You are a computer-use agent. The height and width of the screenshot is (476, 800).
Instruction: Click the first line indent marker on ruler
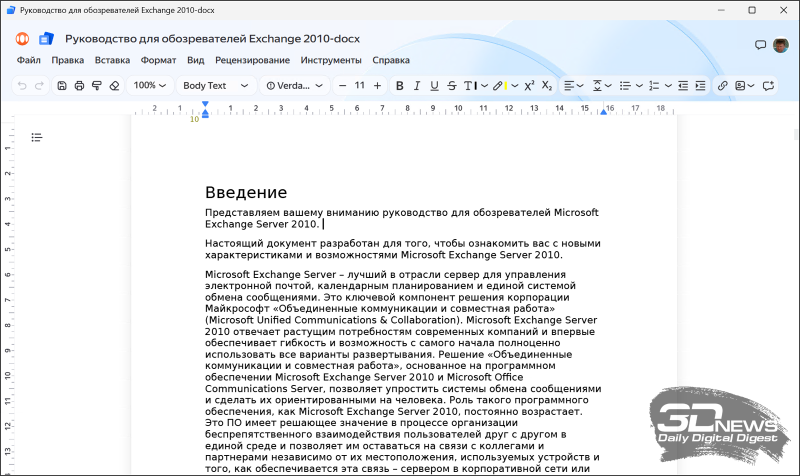(x=205, y=104)
